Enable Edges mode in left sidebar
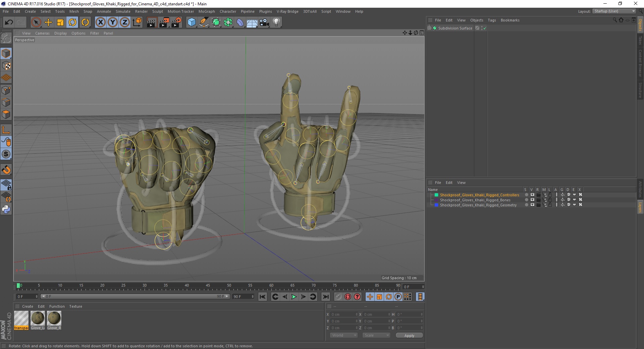The height and width of the screenshot is (349, 644). click(6, 102)
